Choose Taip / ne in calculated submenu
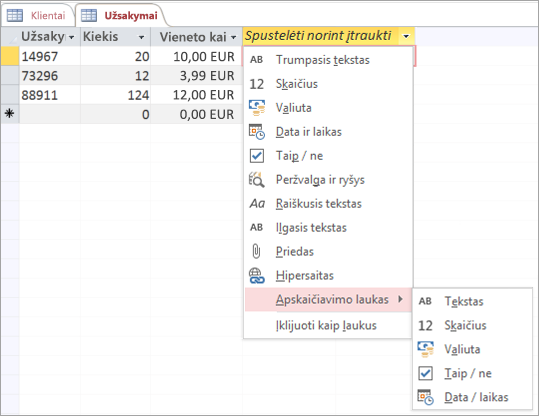Viewport: 539px width, 416px height. (x=472, y=373)
